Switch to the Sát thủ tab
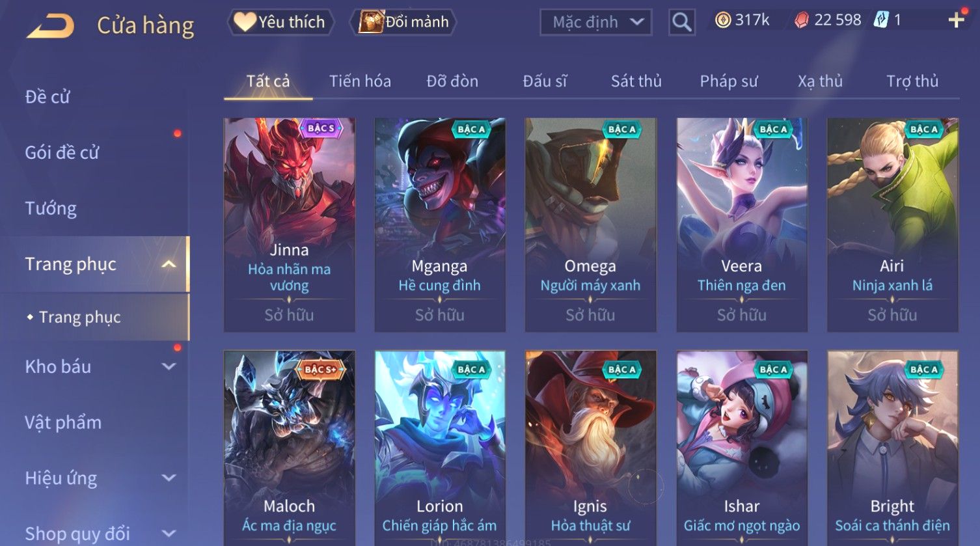 [636, 81]
